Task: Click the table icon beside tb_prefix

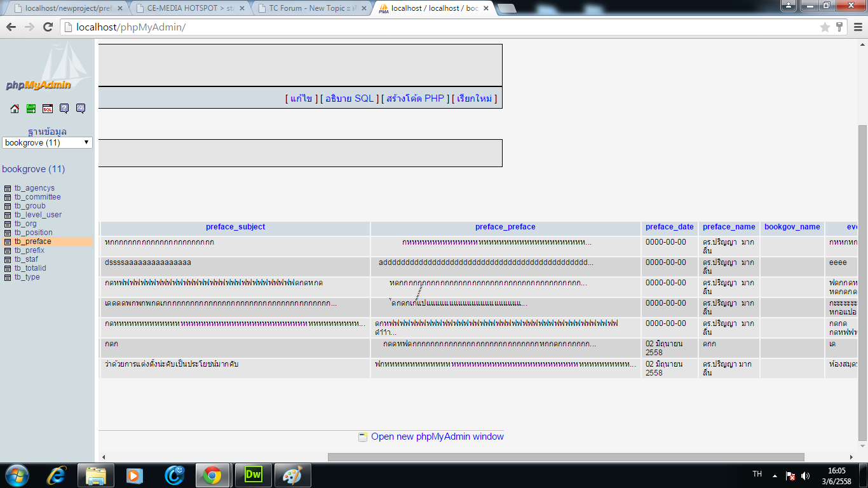Action: coord(8,251)
